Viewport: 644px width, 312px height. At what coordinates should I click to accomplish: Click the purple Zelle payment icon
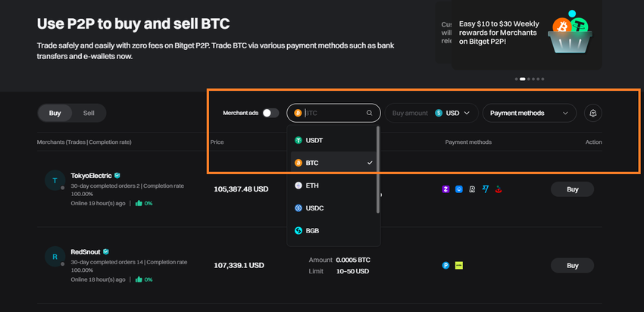click(x=445, y=189)
